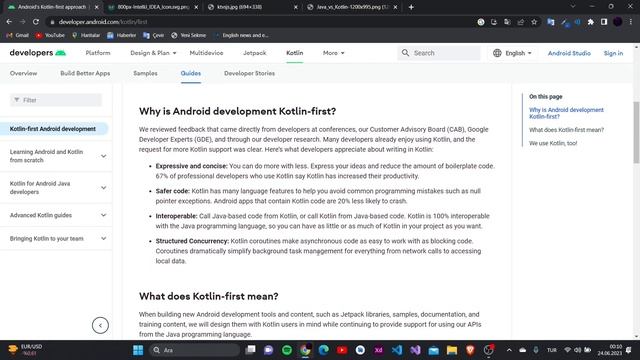
Task: Switch to the Samples tab
Action: click(x=145, y=73)
